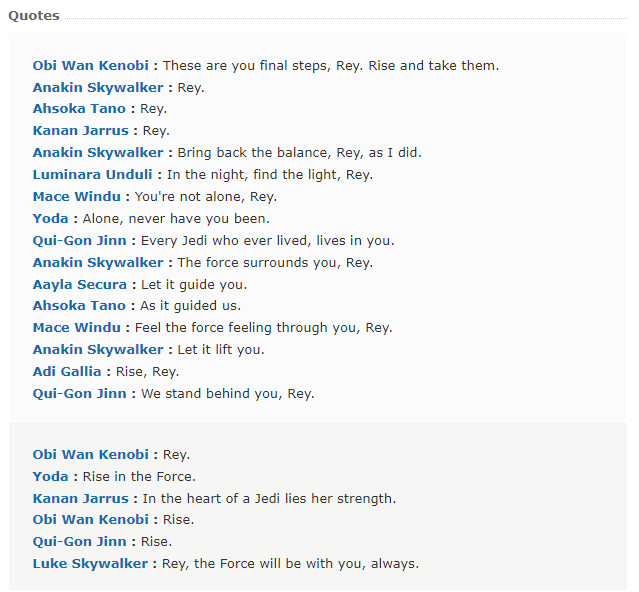Click the Adi Gallia name link

coord(67,372)
